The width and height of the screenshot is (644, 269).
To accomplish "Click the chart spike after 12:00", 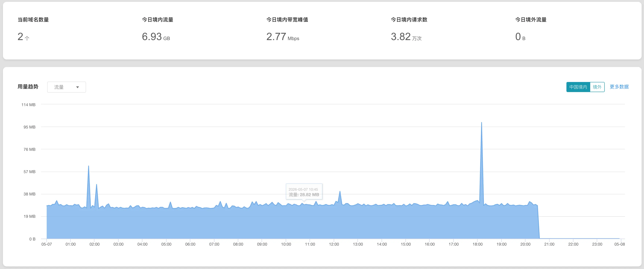I will click(x=340, y=191).
